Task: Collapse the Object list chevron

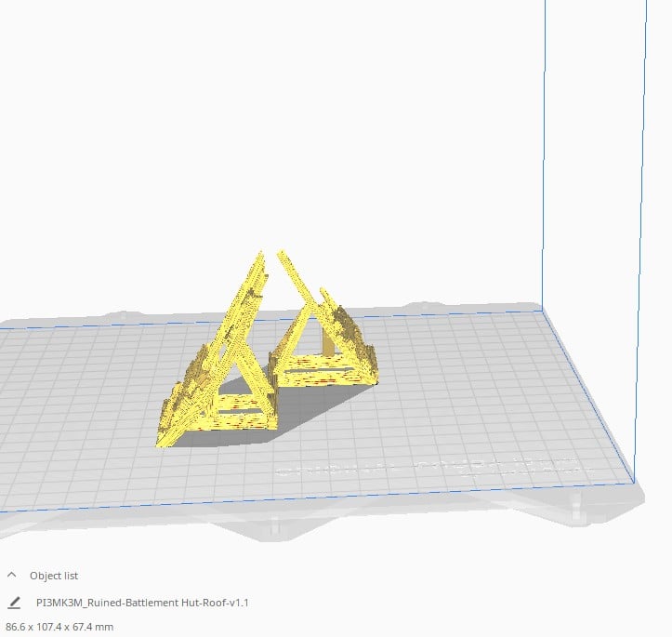Action: [x=12, y=576]
